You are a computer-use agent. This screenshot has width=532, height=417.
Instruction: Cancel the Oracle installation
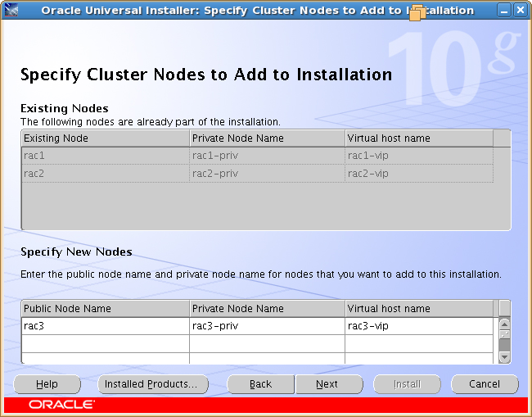(x=485, y=384)
